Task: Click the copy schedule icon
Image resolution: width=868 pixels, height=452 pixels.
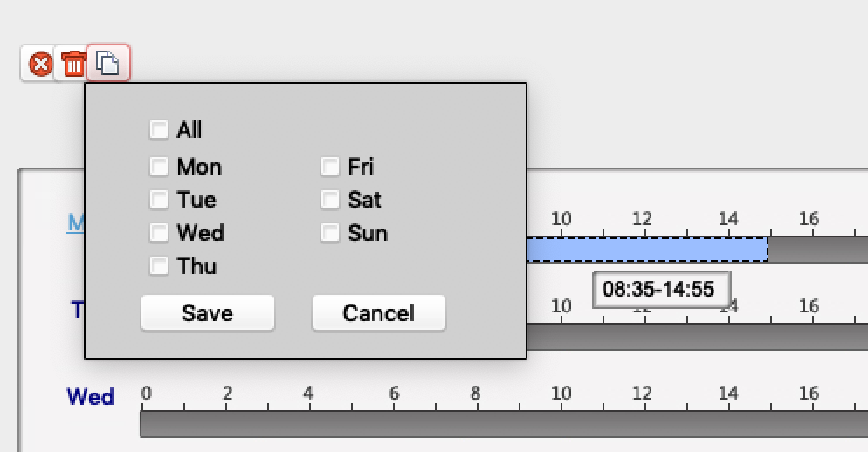Action: point(108,64)
